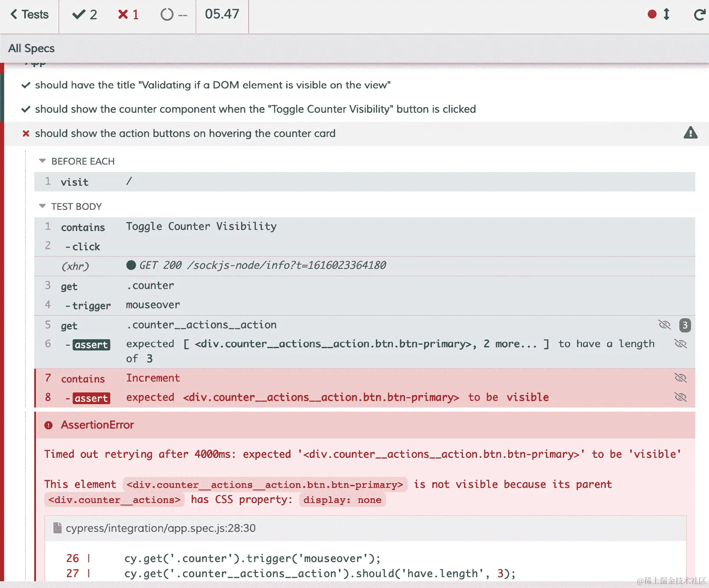709x588 pixels.
Task: Click the 'display: none' CSS property tag
Action: [342, 500]
